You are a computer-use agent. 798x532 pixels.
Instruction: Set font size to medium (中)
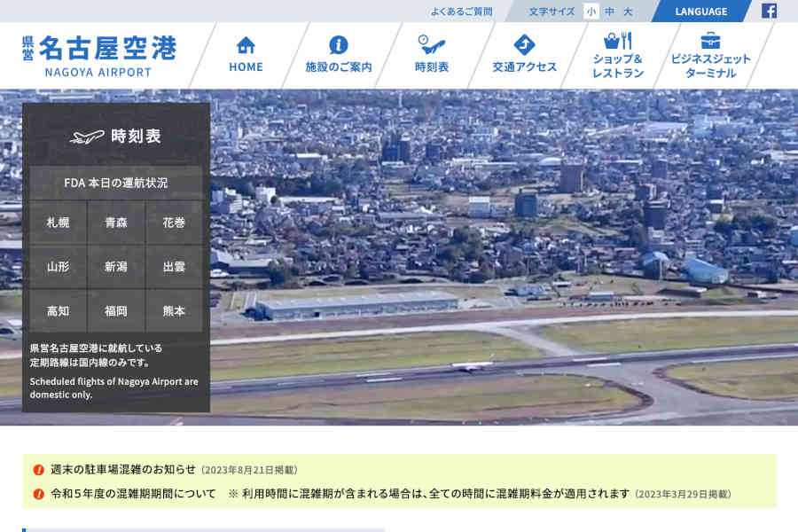(610, 12)
